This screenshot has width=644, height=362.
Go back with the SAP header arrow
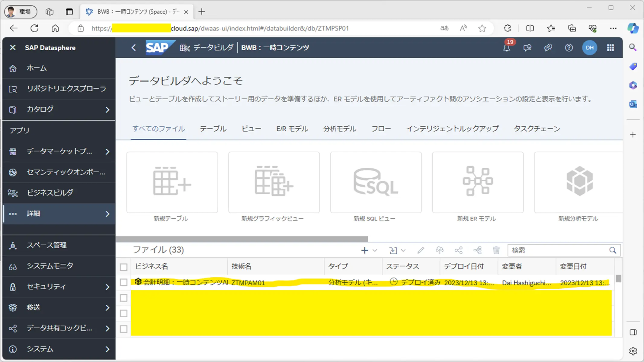point(134,48)
